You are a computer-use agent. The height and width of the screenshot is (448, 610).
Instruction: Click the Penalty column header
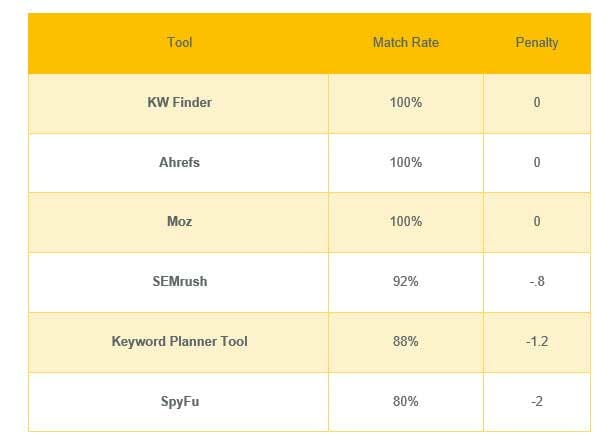point(537,42)
